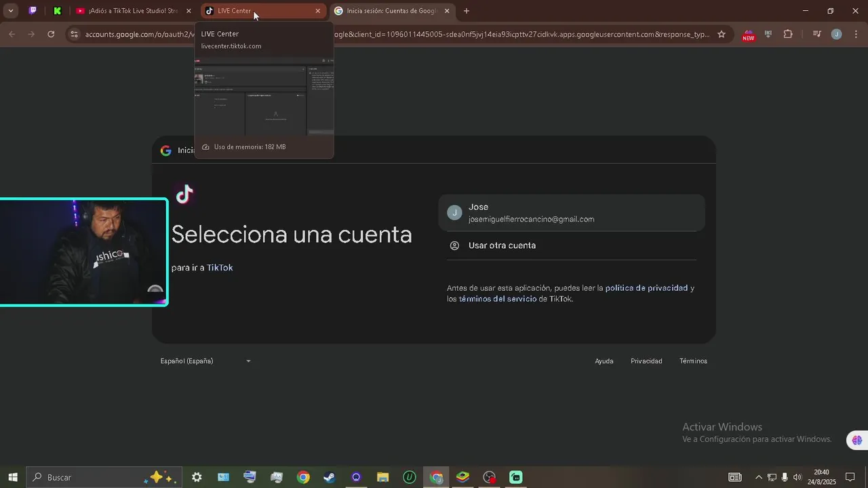
Task: View site information icon in address bar
Action: [74, 34]
